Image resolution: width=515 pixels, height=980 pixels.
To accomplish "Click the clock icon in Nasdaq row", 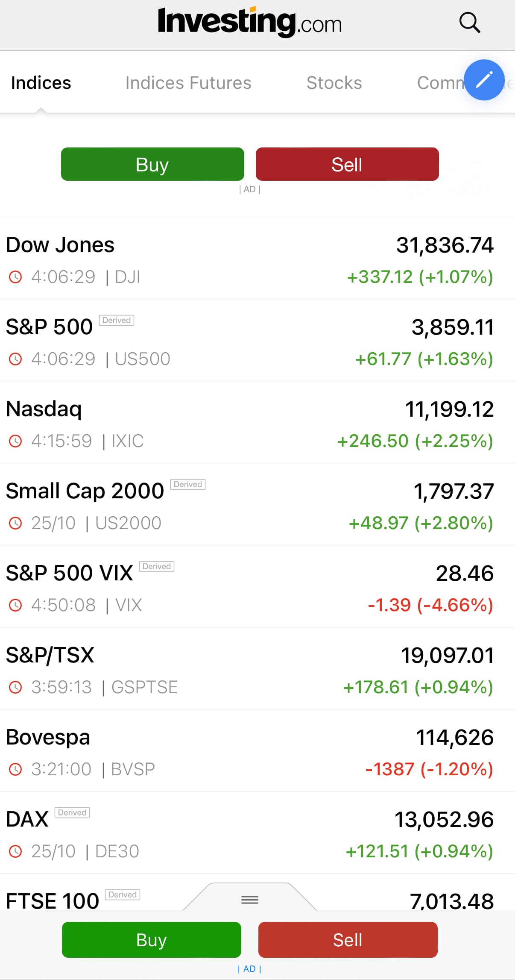I will 15,441.
